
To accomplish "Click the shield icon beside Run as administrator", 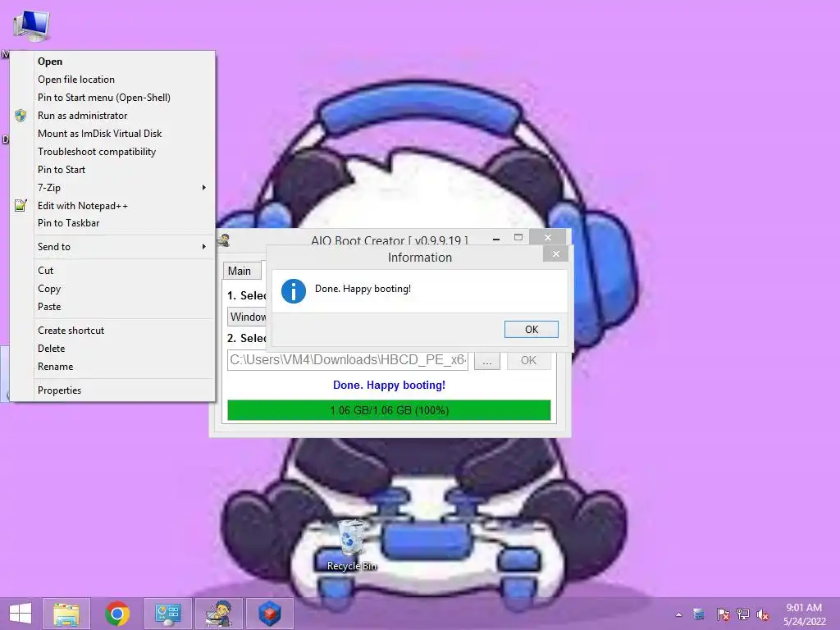I will (21, 115).
